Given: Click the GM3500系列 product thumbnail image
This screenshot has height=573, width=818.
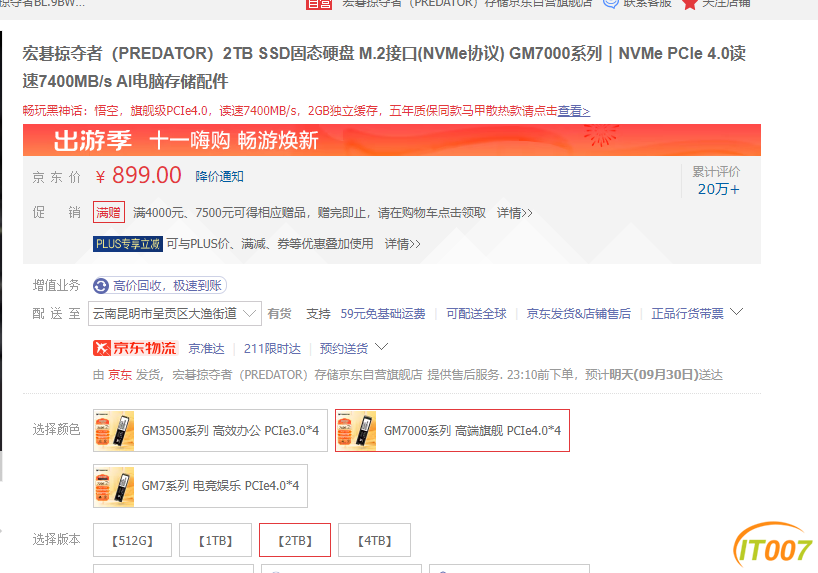Looking at the screenshot, I should (x=114, y=431).
